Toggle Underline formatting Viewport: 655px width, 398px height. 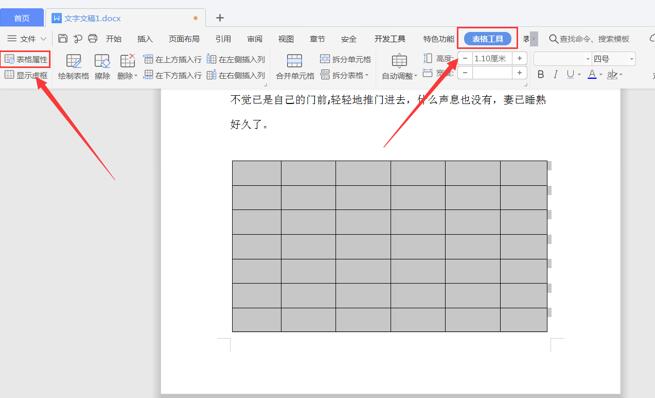click(x=570, y=74)
